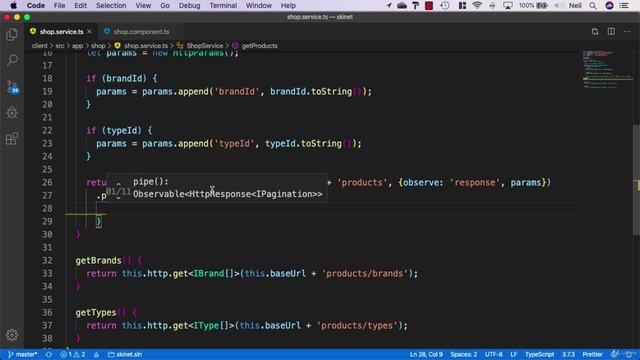Click 'src' breadcrumb segment
The height and width of the screenshot is (360, 640).
click(60, 46)
